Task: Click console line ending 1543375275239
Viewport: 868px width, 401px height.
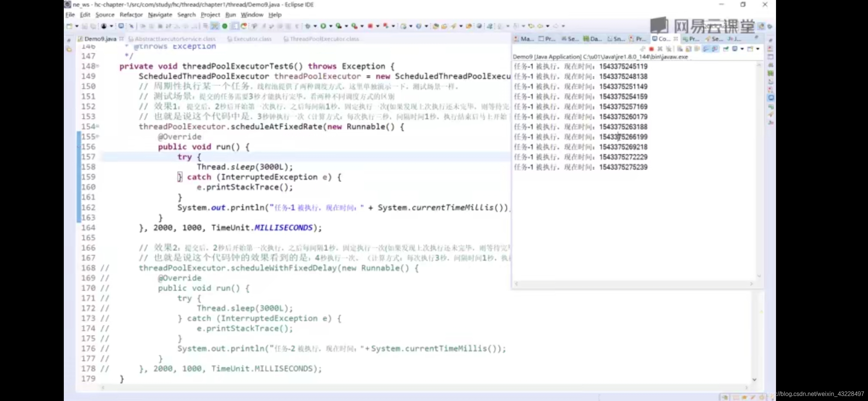Action: (581, 167)
